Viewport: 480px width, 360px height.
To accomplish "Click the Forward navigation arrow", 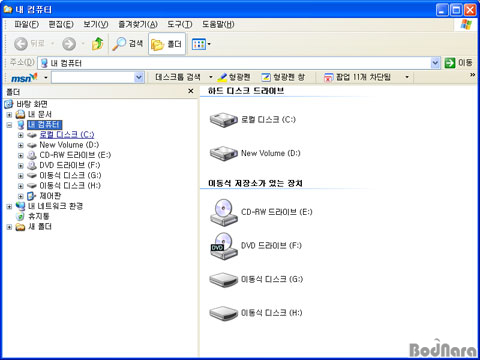I will point(69,44).
